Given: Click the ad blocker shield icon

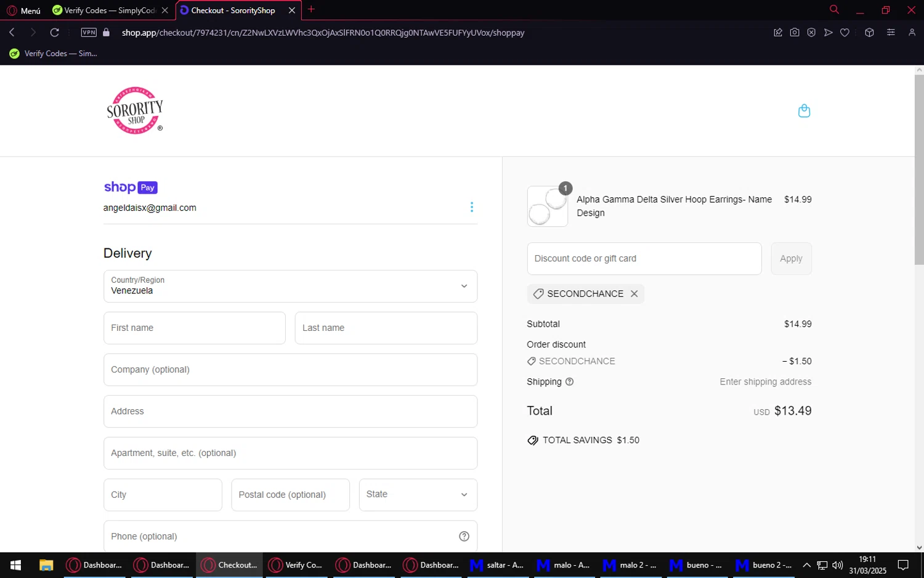Looking at the screenshot, I should tap(811, 33).
